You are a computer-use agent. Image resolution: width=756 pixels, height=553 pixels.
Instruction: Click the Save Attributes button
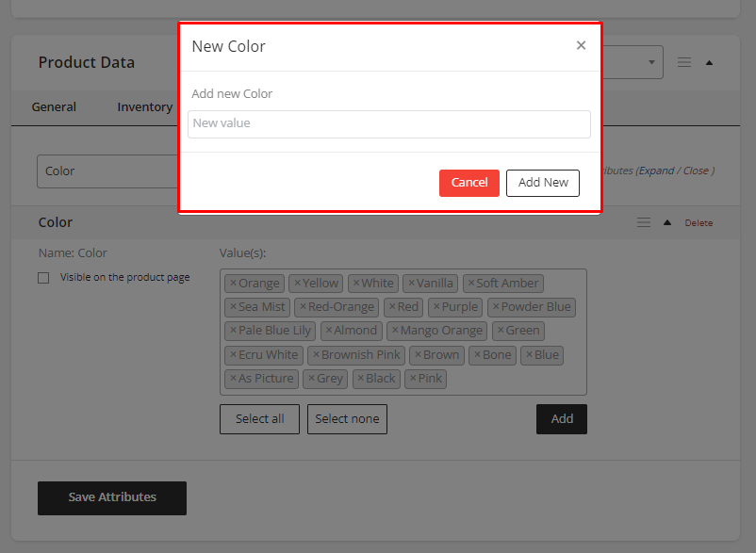tap(112, 497)
